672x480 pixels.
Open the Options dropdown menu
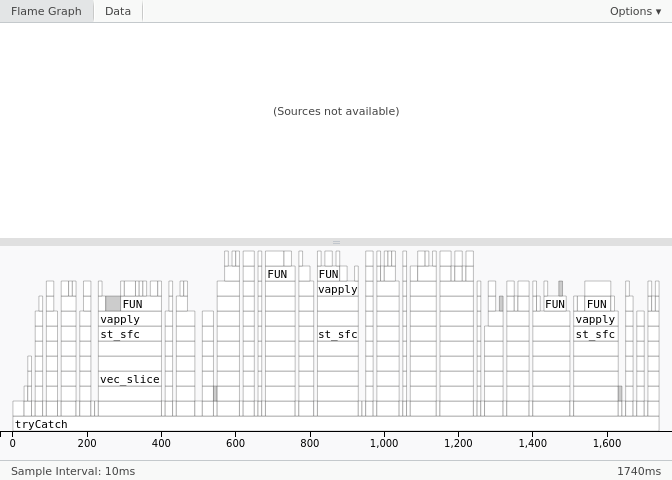click(636, 11)
